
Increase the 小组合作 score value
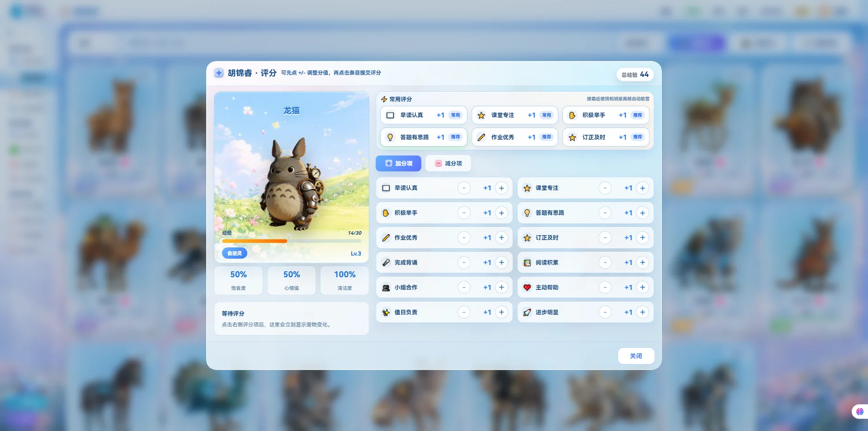click(x=501, y=288)
